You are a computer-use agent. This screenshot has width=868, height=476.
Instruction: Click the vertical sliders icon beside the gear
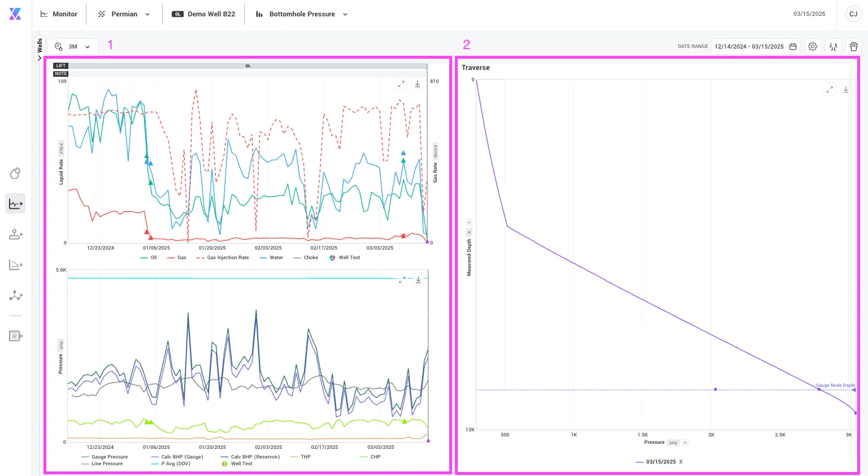coord(834,46)
